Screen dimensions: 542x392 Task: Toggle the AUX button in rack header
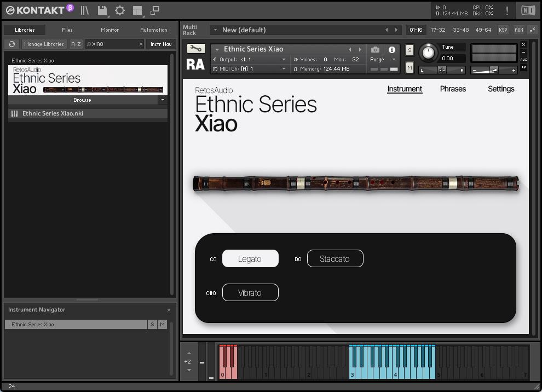click(519, 30)
